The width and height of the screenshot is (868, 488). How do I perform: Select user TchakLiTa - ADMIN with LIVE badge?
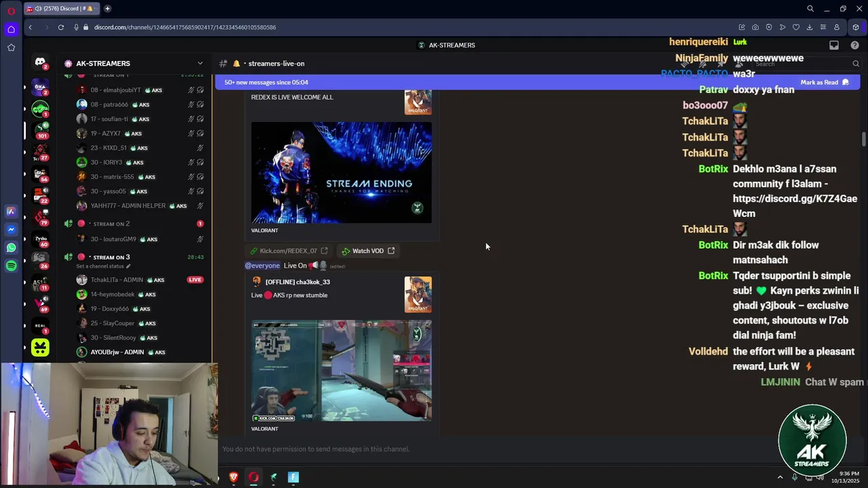pyautogui.click(x=141, y=280)
